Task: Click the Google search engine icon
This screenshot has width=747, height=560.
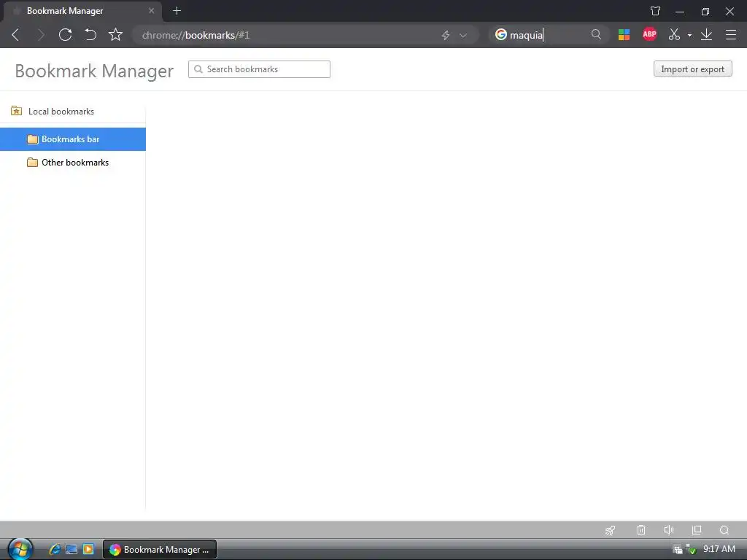Action: (500, 35)
